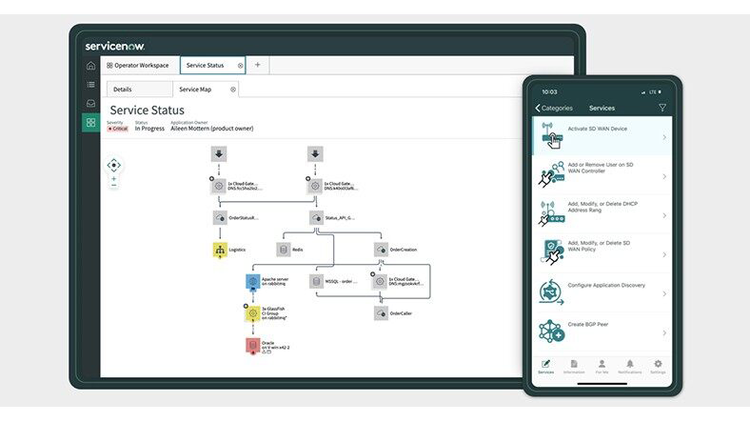Open Add, Modify, or Delete DHCP Address Rang
750x422 pixels.
pyautogui.click(x=602, y=215)
